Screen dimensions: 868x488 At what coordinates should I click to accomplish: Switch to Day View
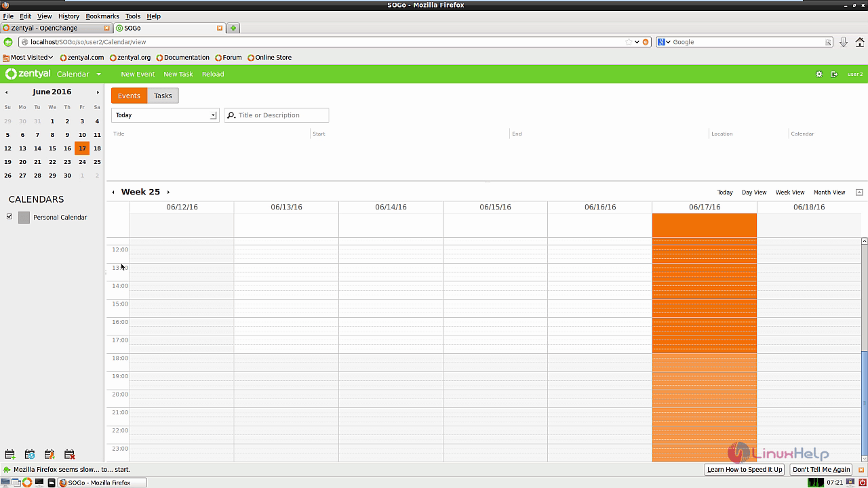click(x=754, y=192)
